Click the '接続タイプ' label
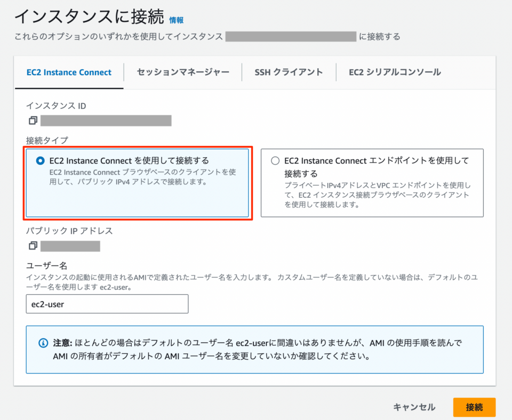Image resolution: width=512 pixels, height=420 pixels. [x=47, y=140]
